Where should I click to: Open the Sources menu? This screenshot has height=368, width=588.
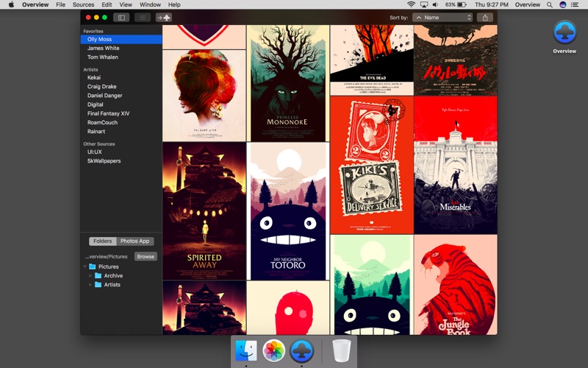[x=83, y=4]
